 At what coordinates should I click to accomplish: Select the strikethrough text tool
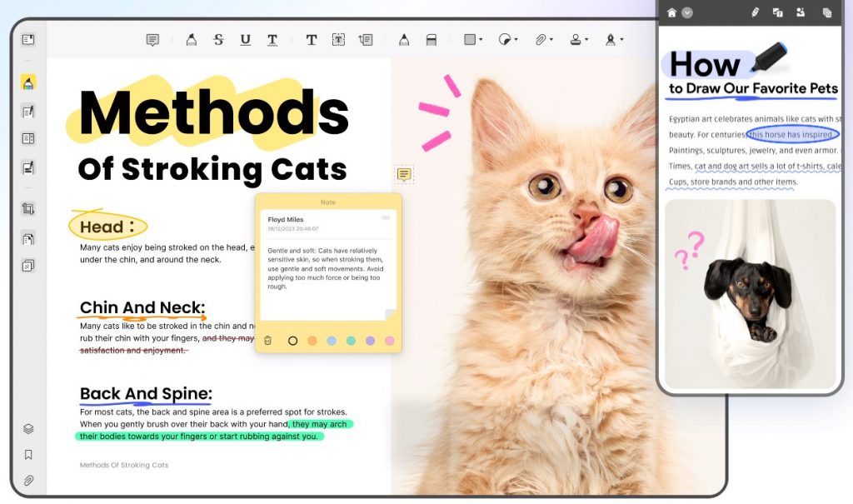click(219, 40)
